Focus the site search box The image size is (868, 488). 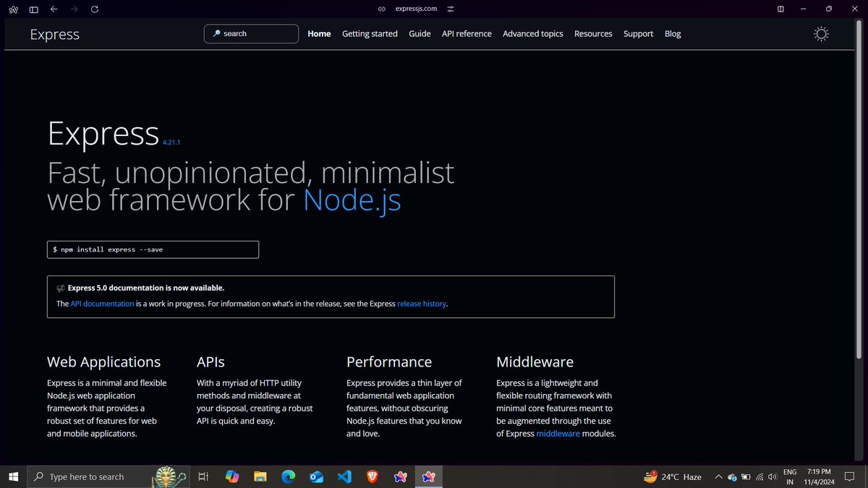pos(252,34)
